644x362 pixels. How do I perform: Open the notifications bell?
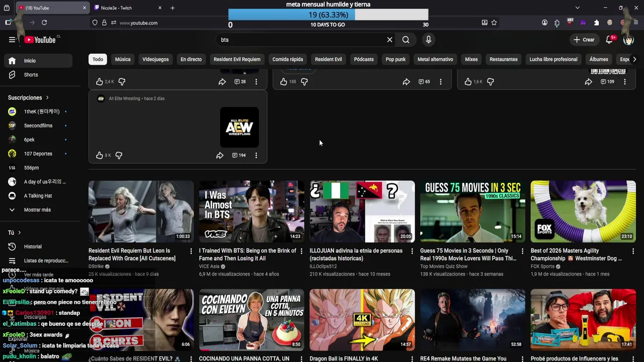[609, 40]
